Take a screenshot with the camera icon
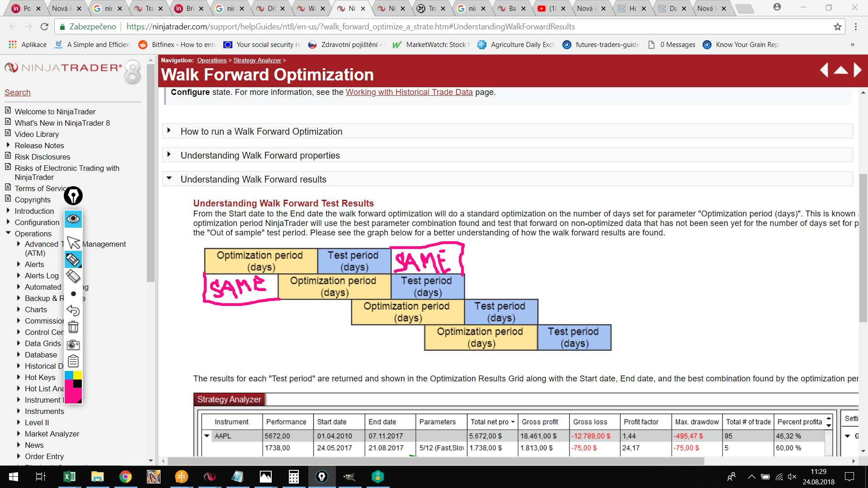Image resolution: width=868 pixels, height=488 pixels. pos(73,345)
